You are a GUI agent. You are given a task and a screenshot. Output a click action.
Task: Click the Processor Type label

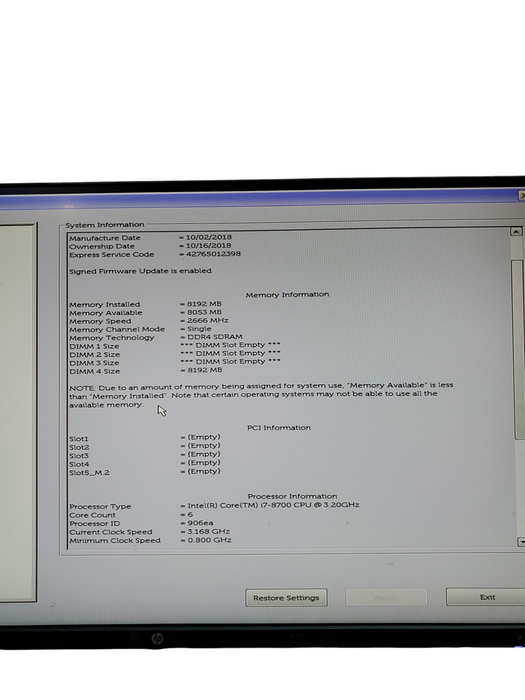tap(100, 506)
